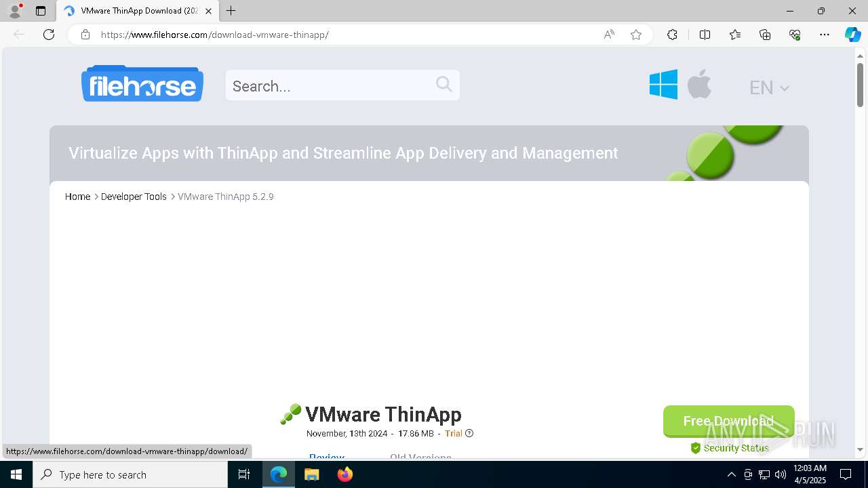The width and height of the screenshot is (868, 488).
Task: Click the ThinApp green logo icon
Action: 290,414
